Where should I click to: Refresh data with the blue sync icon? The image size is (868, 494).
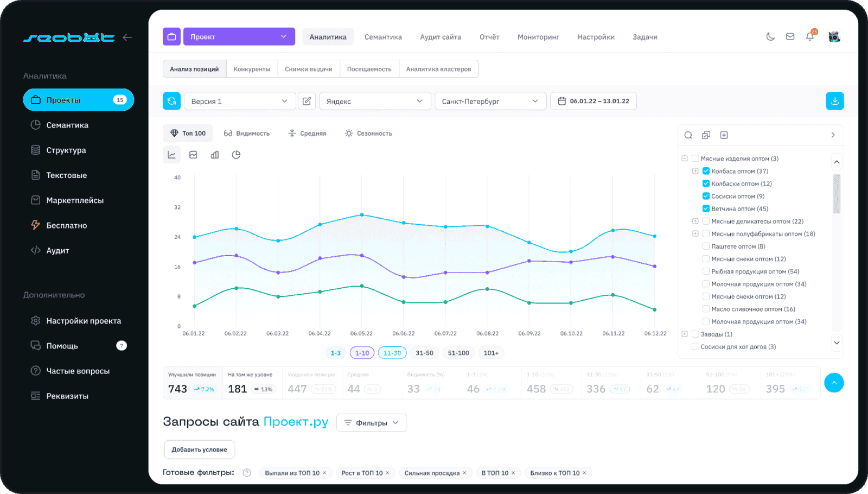171,101
